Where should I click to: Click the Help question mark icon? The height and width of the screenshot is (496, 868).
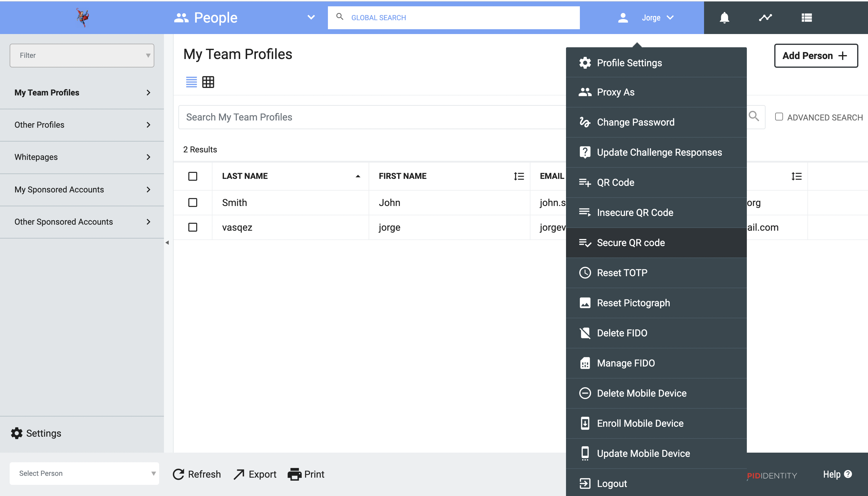click(848, 474)
